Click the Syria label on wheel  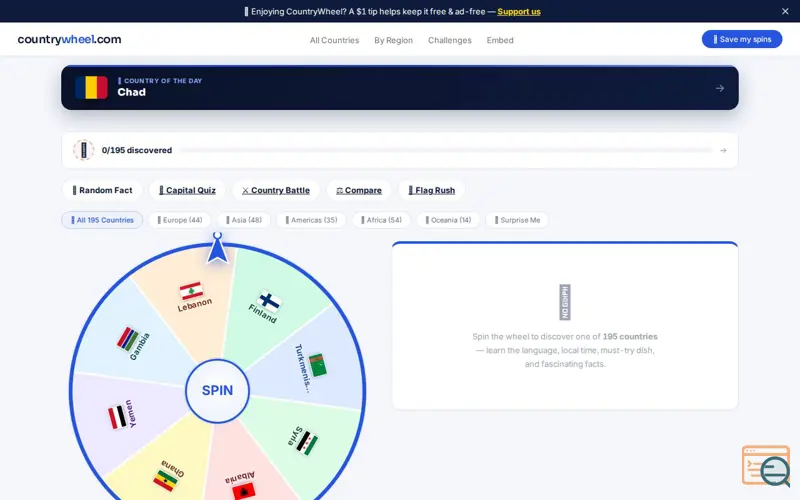294,436
